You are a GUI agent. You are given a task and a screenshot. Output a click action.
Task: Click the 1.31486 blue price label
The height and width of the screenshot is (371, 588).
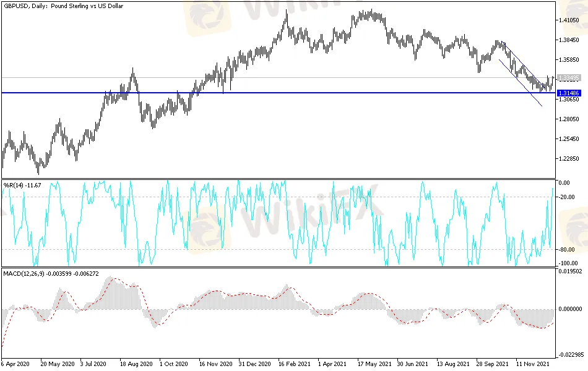(568, 93)
